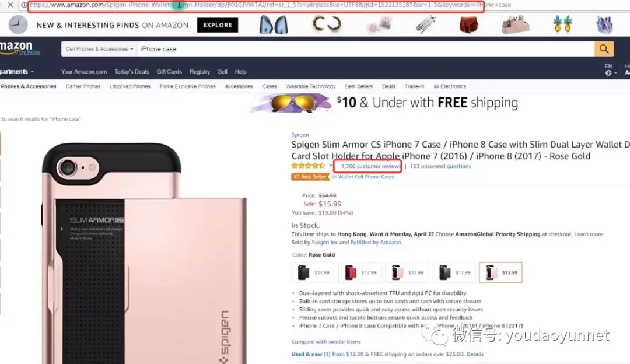Select the red $17.99 color swatch
Screen dimensions: 630x364
359,272
